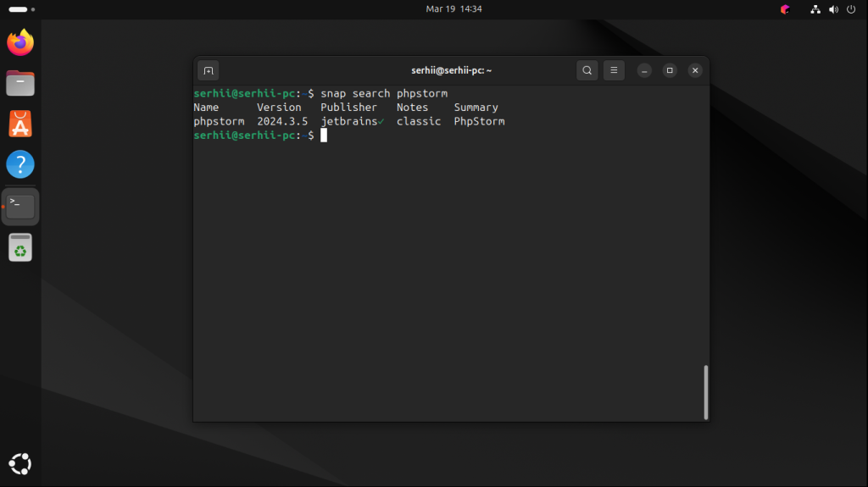Open a new terminal tab
Screen dimensions: 868x487
click(x=209, y=71)
